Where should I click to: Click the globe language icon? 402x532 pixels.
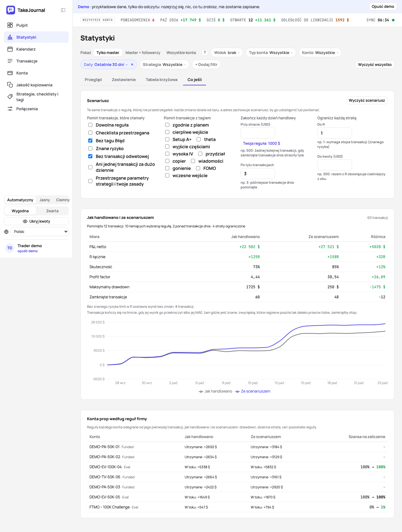tap(6, 232)
